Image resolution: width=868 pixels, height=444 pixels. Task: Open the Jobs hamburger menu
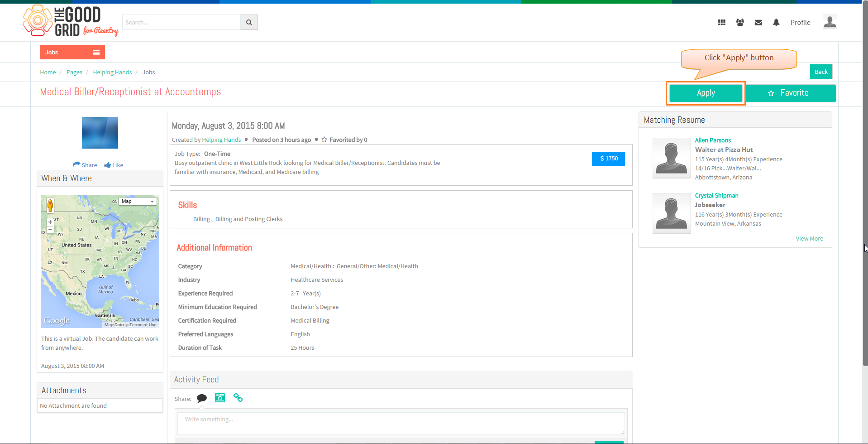coord(96,53)
